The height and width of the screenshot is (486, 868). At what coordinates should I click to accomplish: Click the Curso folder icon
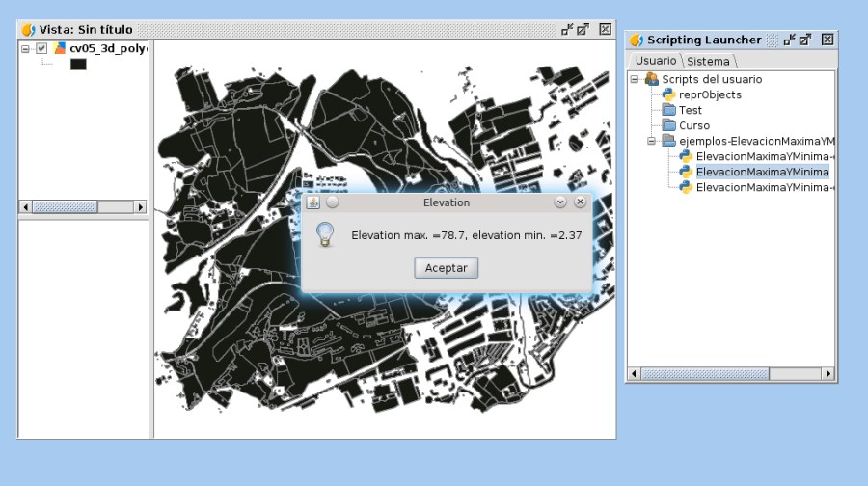(x=668, y=125)
